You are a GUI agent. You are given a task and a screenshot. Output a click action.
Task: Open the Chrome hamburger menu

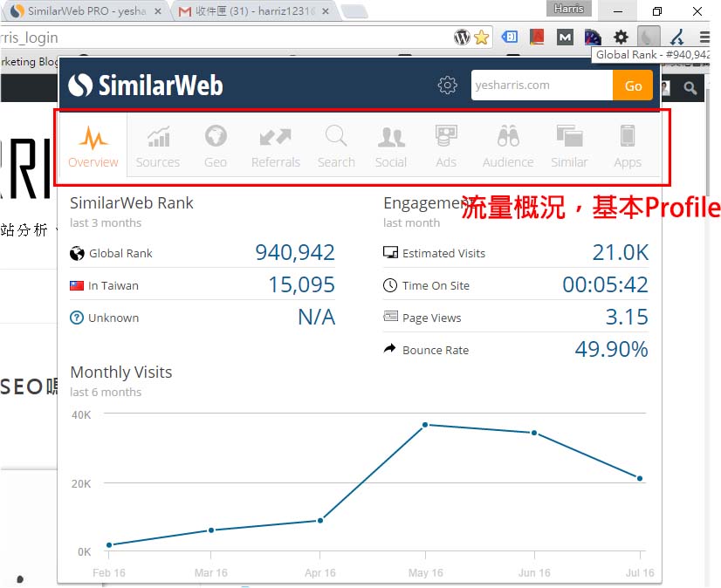pyautogui.click(x=704, y=37)
